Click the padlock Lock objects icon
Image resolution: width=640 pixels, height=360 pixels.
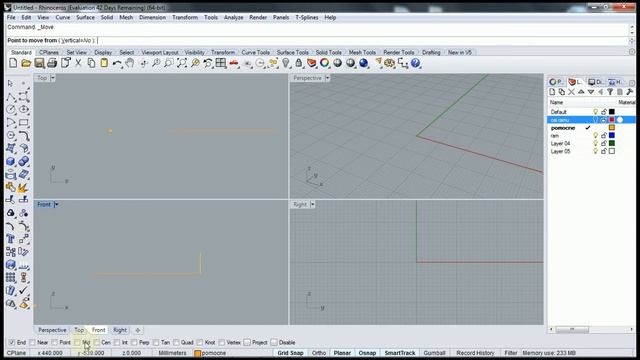coord(299,63)
